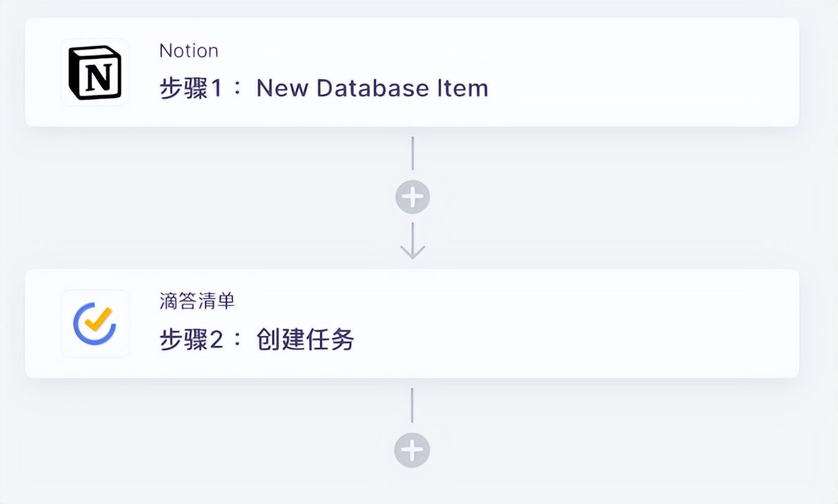Image resolution: width=838 pixels, height=504 pixels.
Task: Click the '滴答清单' label text
Action: 196,301
